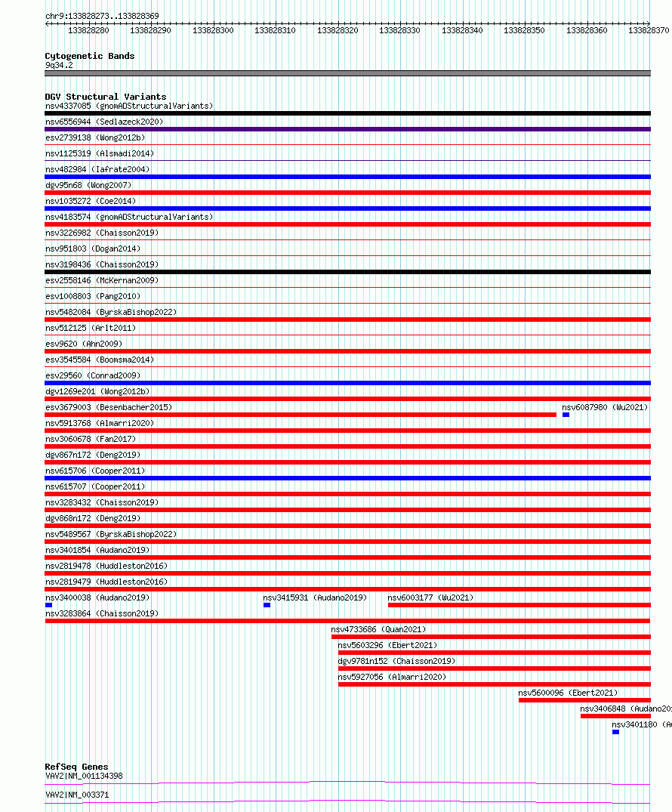Click nsv3198436 (Chaisson2019) label
The width and height of the screenshot is (672, 812).
(x=102, y=264)
